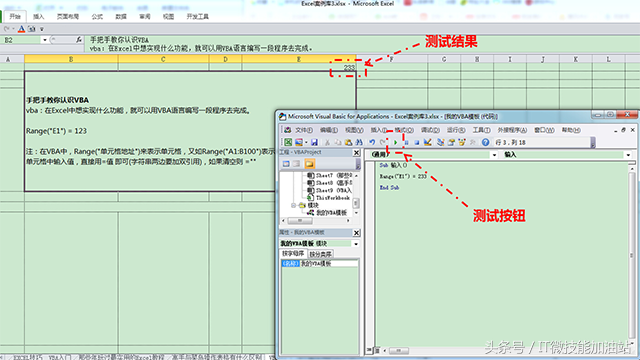This screenshot has height=360, width=640.
Task: Select column C header in Excel
Action: click(163, 59)
